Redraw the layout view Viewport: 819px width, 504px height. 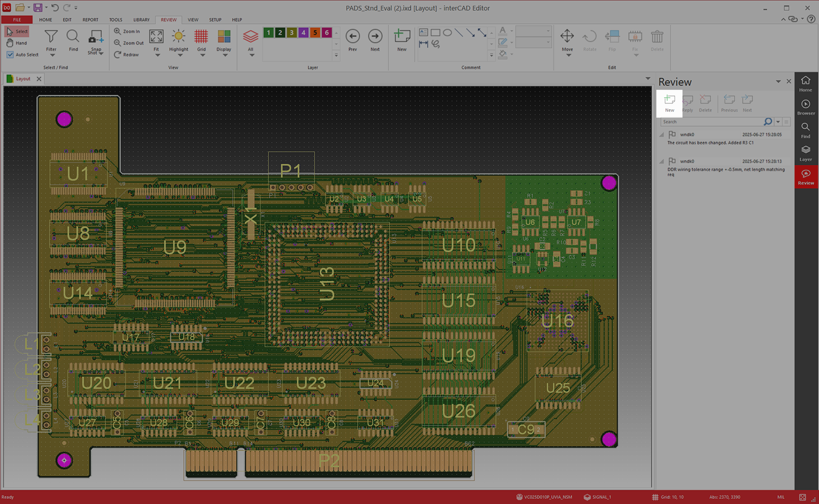pyautogui.click(x=126, y=55)
